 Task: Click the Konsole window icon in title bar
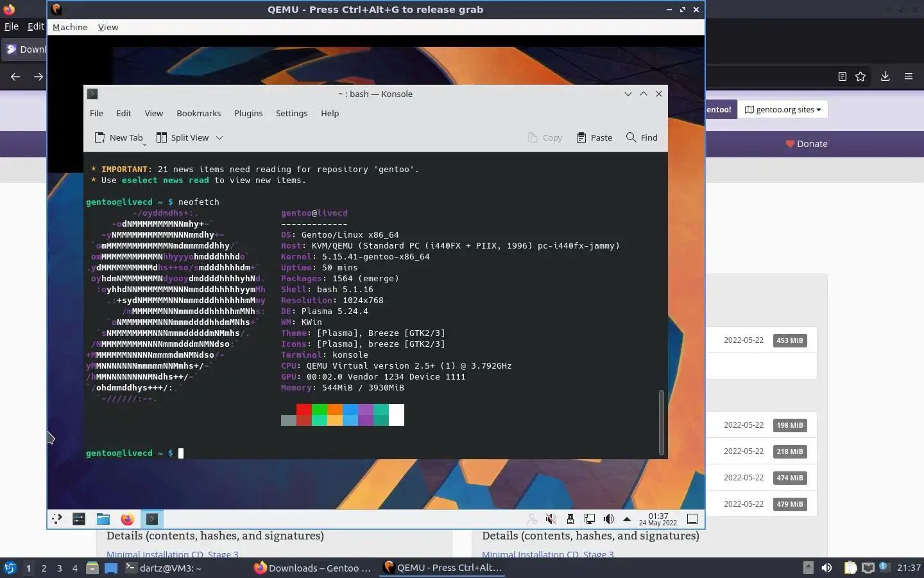pos(92,94)
